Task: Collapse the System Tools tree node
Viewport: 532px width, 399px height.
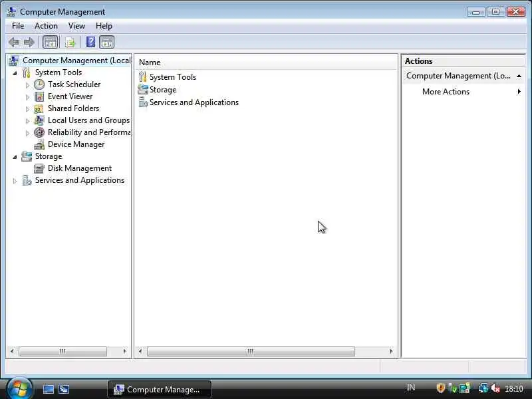Action: coord(15,73)
